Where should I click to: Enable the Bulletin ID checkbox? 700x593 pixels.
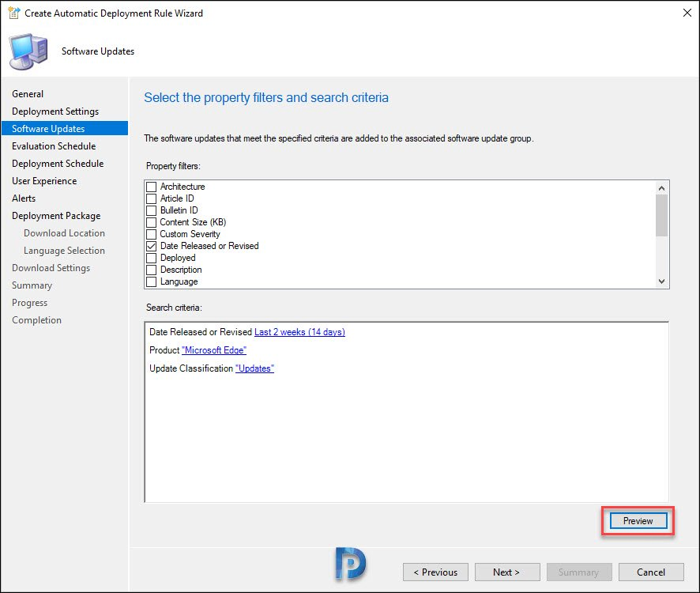(152, 210)
